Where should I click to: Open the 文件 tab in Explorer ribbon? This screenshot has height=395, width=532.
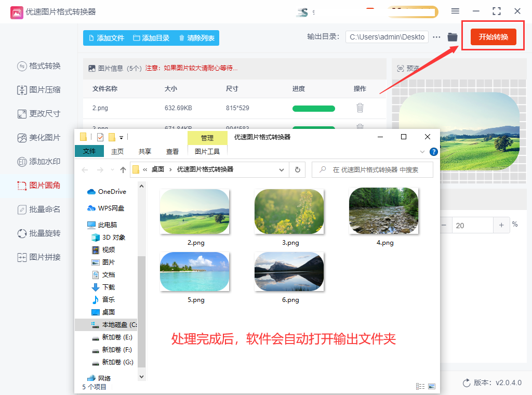pos(89,151)
